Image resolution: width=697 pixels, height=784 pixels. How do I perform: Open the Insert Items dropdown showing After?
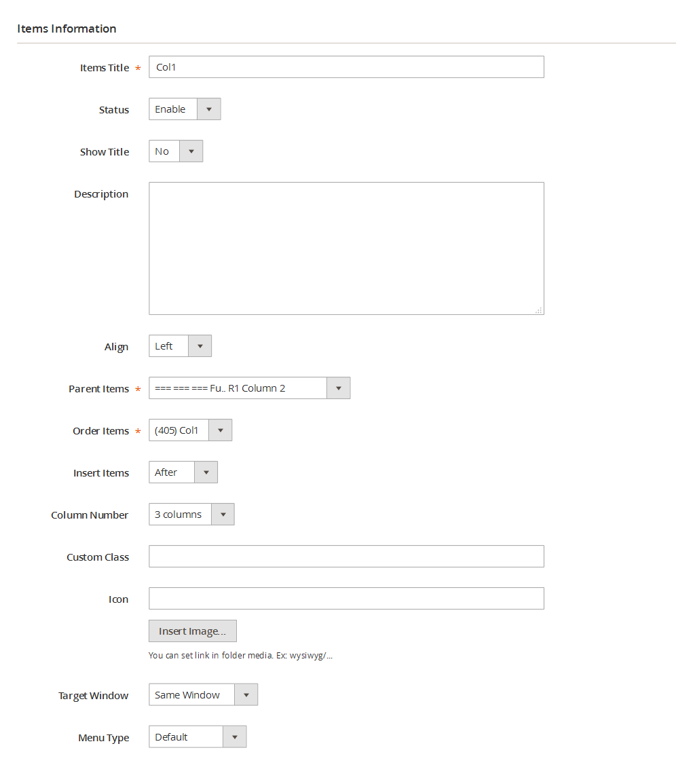(183, 472)
